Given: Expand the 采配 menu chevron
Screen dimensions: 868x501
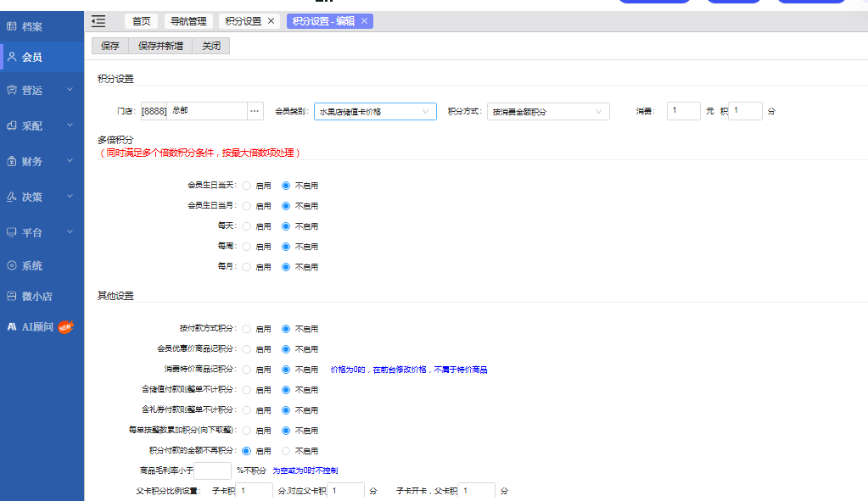Looking at the screenshot, I should click(70, 125).
